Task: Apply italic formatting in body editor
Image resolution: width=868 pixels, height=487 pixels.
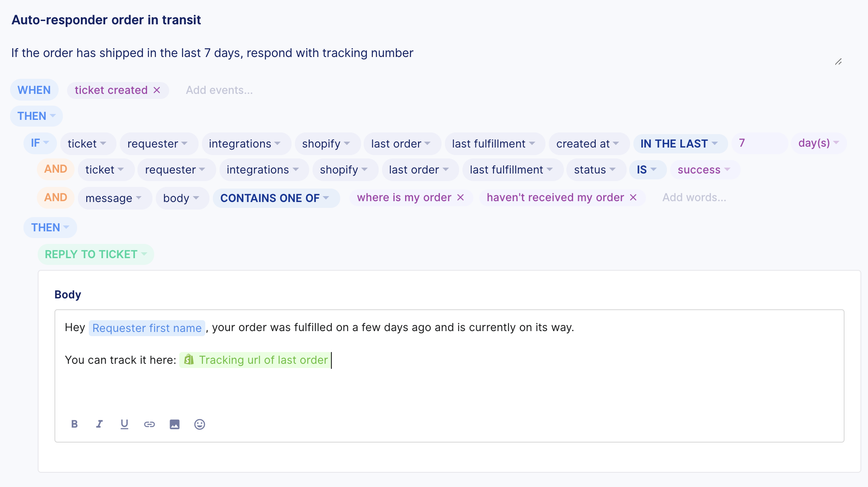Action: pyautogui.click(x=99, y=424)
